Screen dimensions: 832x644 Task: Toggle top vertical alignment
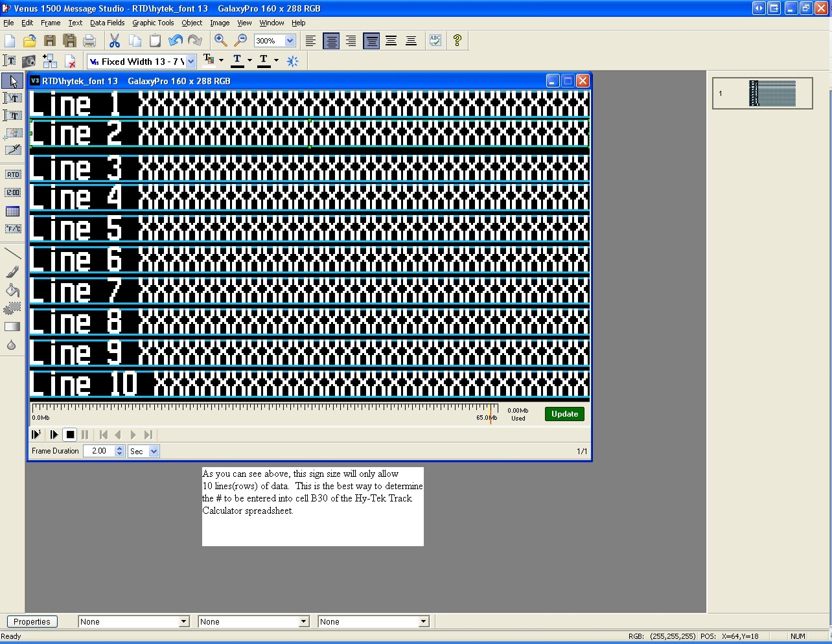(371, 41)
